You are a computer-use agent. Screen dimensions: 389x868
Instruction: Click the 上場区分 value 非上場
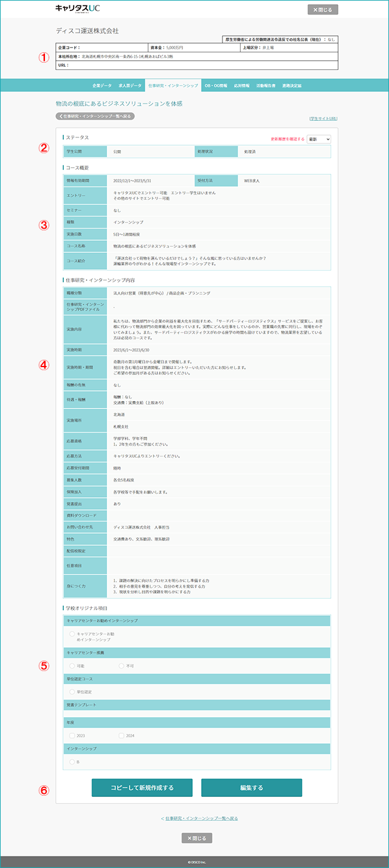point(269,47)
